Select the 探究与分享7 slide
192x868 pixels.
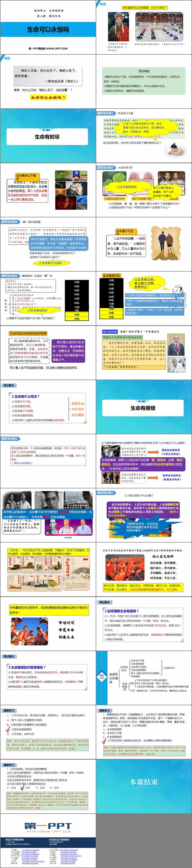pyautogui.click(x=144, y=516)
